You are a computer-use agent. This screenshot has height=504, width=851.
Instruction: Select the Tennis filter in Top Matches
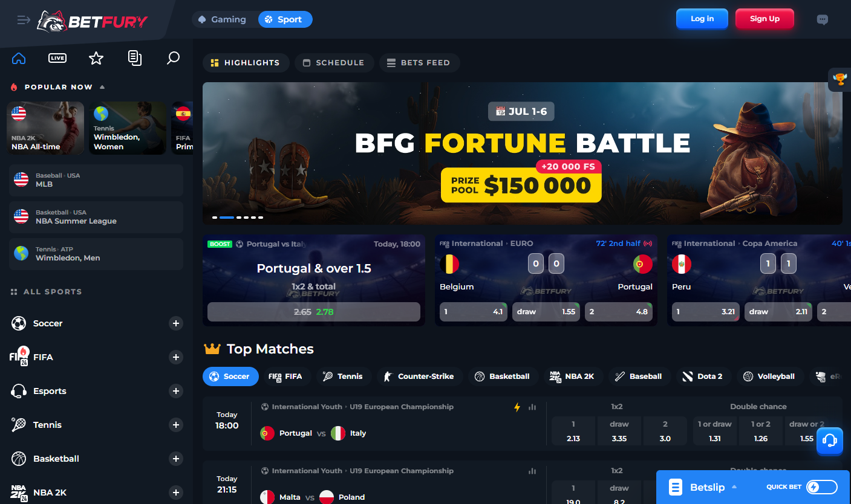342,376
